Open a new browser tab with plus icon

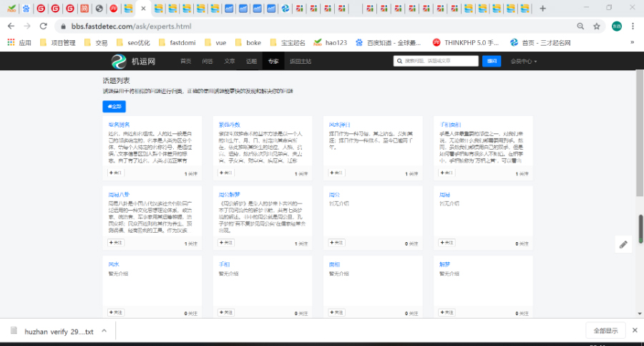coord(542,9)
